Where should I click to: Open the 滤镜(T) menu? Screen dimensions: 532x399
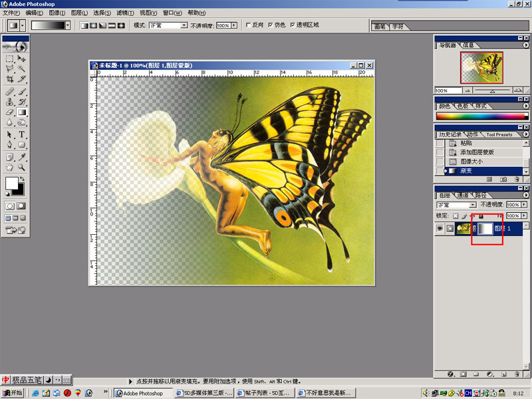pyautogui.click(x=125, y=13)
